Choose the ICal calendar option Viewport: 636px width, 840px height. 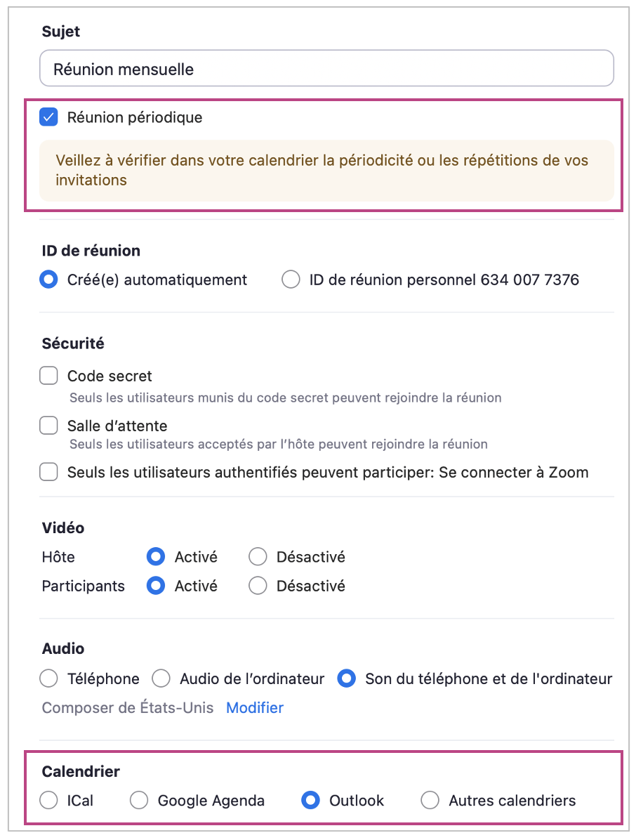pyautogui.click(x=48, y=800)
